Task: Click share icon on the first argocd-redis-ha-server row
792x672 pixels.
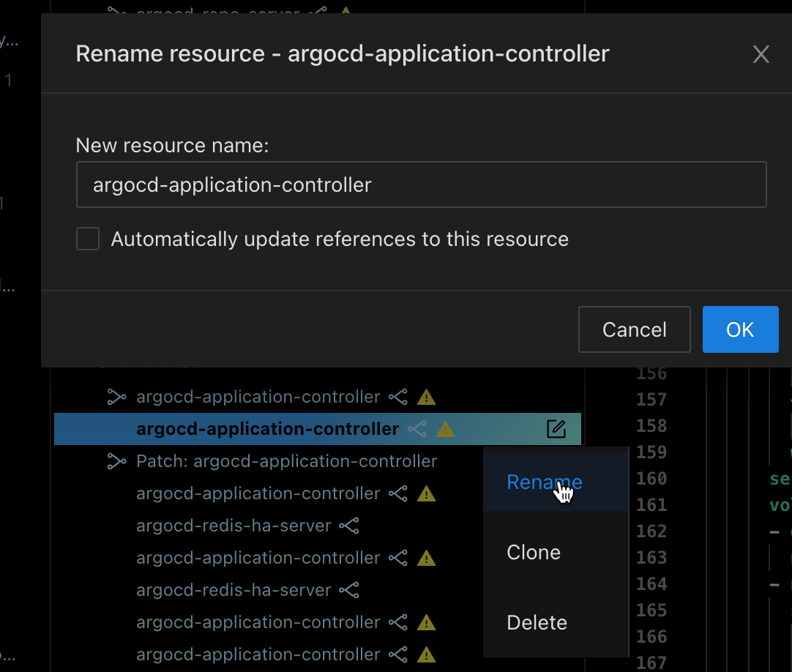Action: [x=349, y=526]
